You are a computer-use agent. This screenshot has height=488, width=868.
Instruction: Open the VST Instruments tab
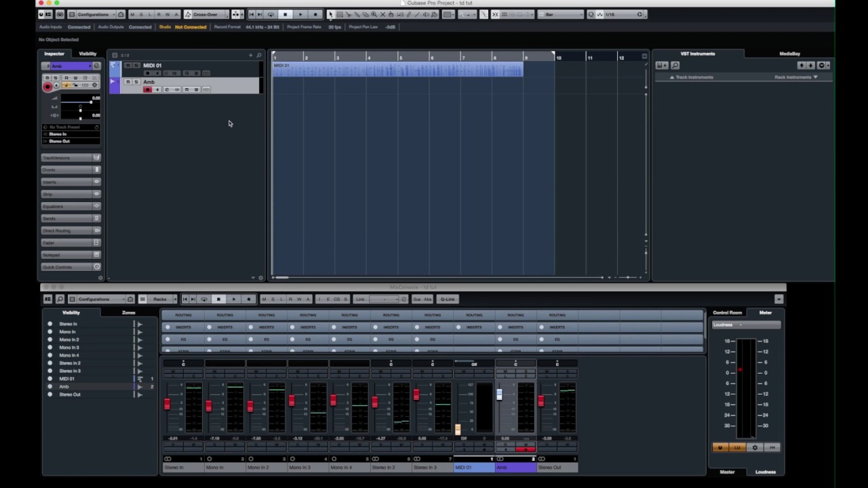[x=698, y=54]
